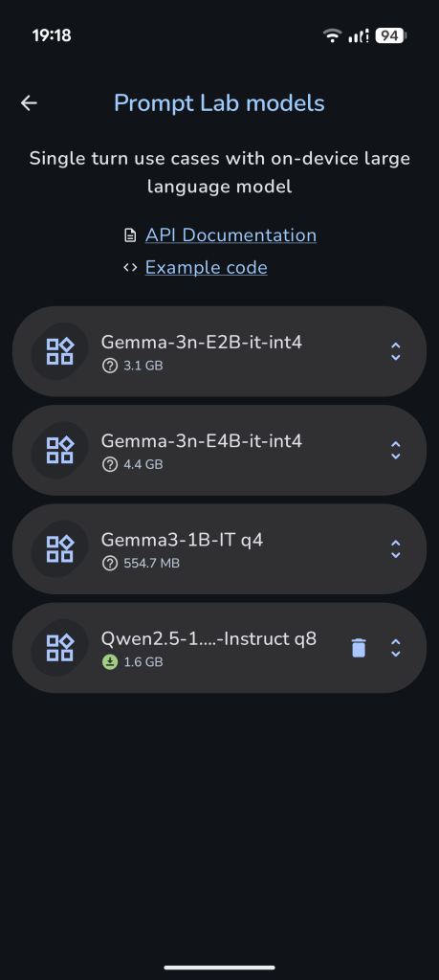This screenshot has width=439, height=980.
Task: Expand the Gemma-3n-E4B-it-int4 model details
Action: (x=395, y=450)
